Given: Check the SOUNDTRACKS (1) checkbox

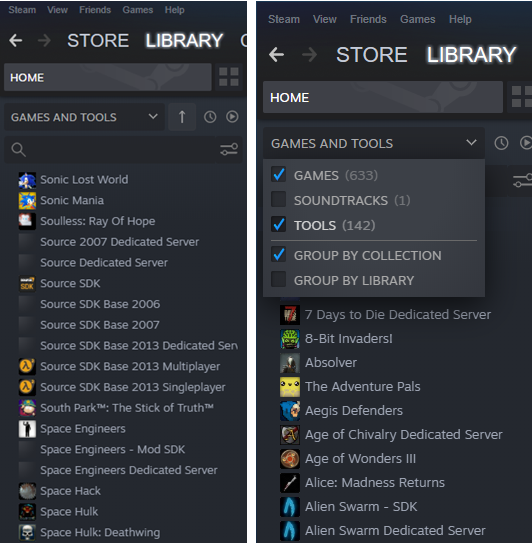Looking at the screenshot, I should (x=278, y=199).
